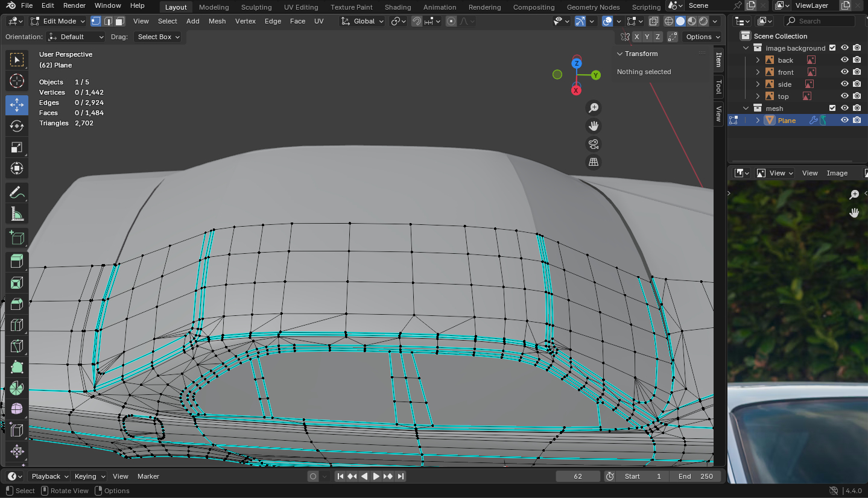Jump to the timeline start frame
Screen dimensions: 868x498
point(340,476)
